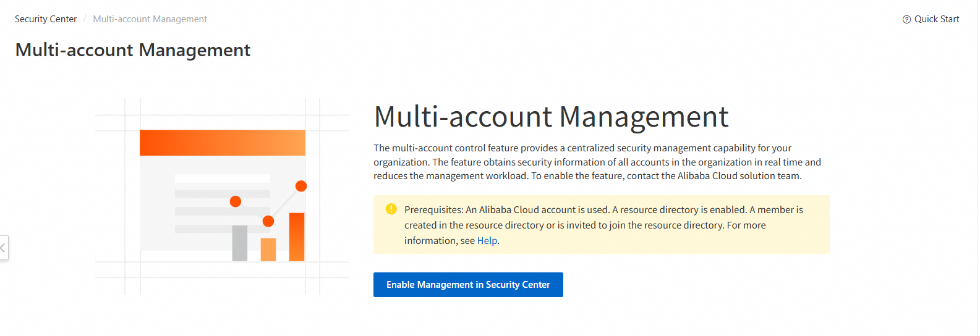Click the breadcrumb slash separator

(85, 19)
